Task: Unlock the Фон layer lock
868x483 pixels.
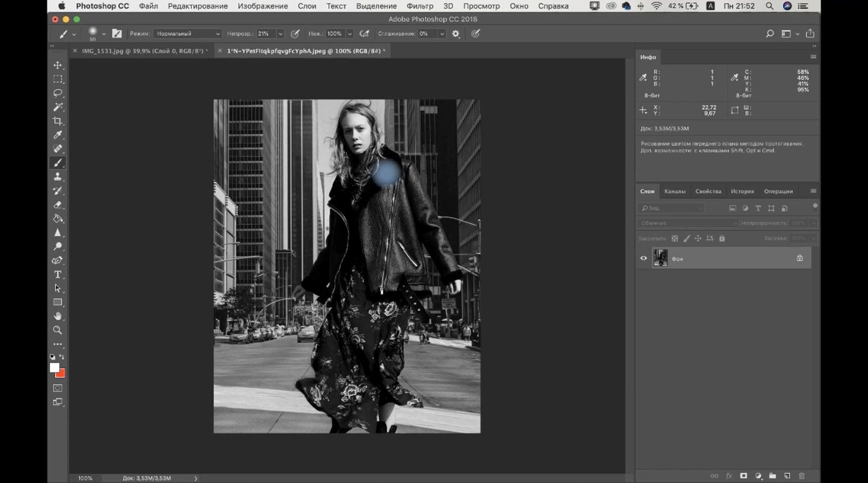Action: (x=800, y=258)
